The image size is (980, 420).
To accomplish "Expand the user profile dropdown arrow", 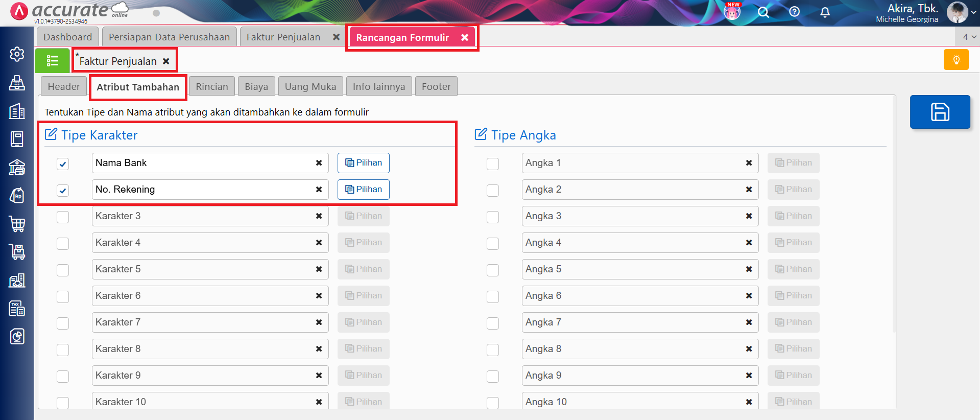I will tap(973, 13).
